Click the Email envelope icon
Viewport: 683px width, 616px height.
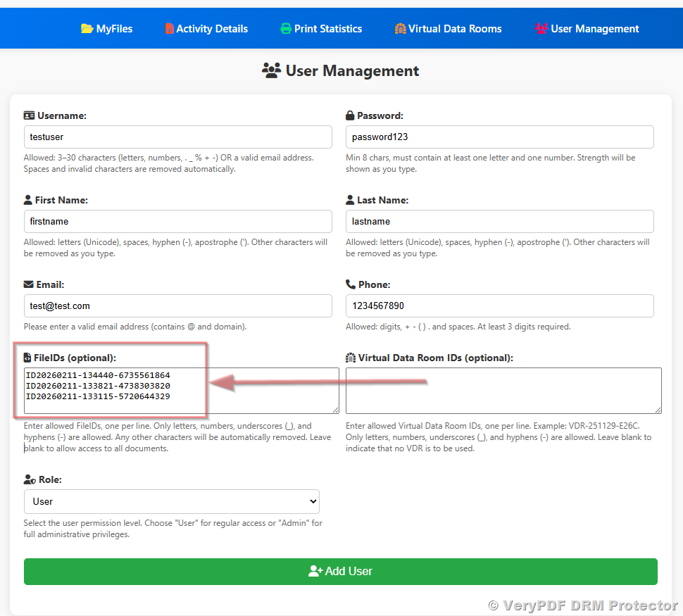[29, 284]
